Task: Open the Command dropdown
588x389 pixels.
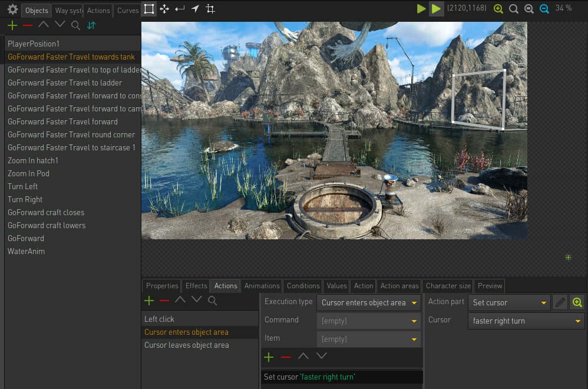Action: click(369, 321)
